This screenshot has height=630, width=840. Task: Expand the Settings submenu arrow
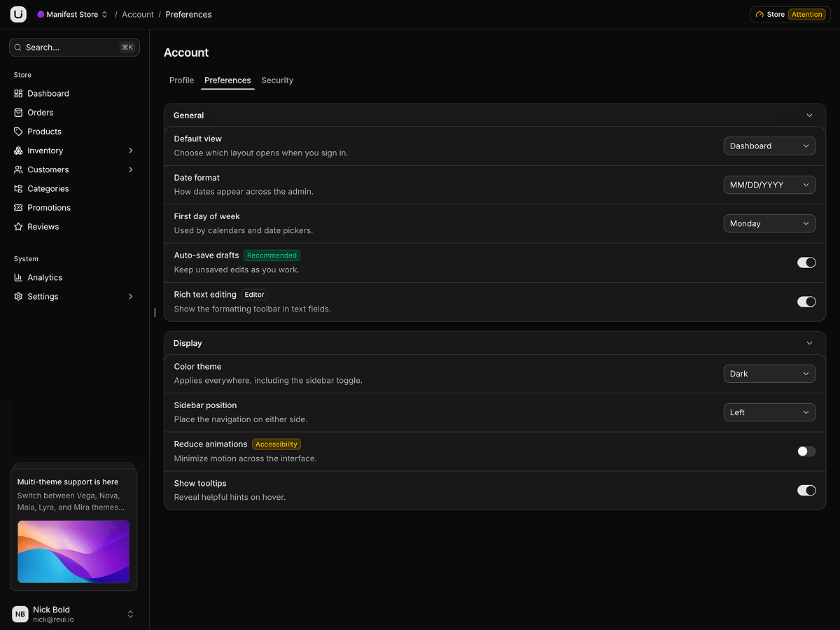(131, 296)
